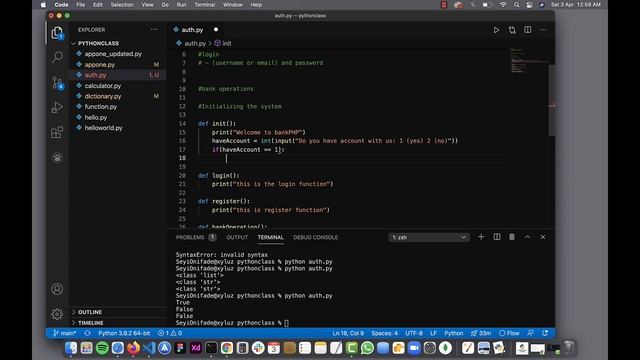Screen dimensions: 640x360
Task: Open the Selection menu
Action: click(122, 5)
